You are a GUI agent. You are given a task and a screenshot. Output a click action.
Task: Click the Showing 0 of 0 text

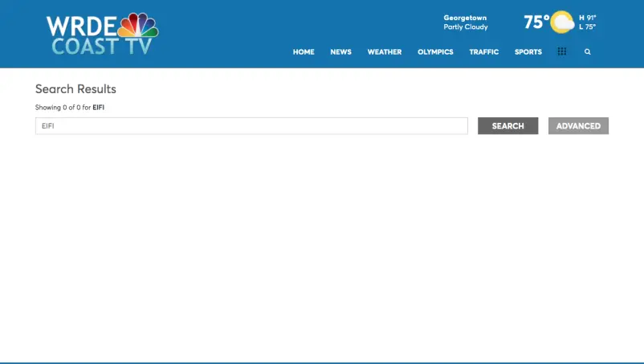69,107
